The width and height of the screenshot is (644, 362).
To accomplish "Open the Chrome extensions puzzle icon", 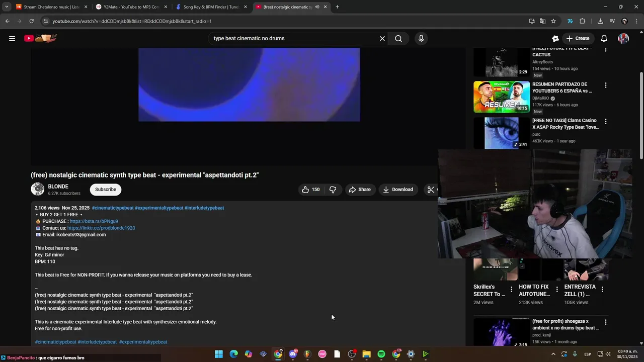I will coord(583,21).
